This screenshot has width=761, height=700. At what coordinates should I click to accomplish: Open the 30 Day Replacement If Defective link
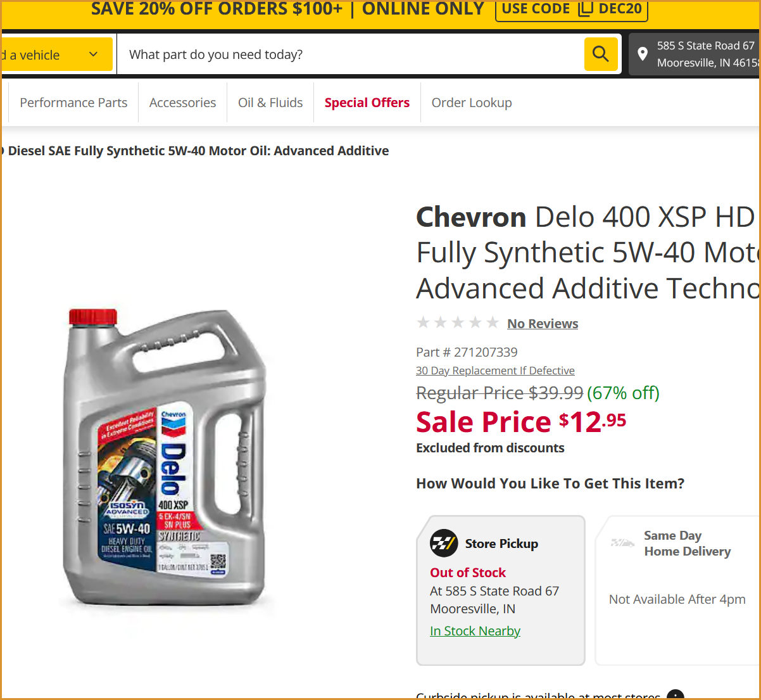point(495,371)
